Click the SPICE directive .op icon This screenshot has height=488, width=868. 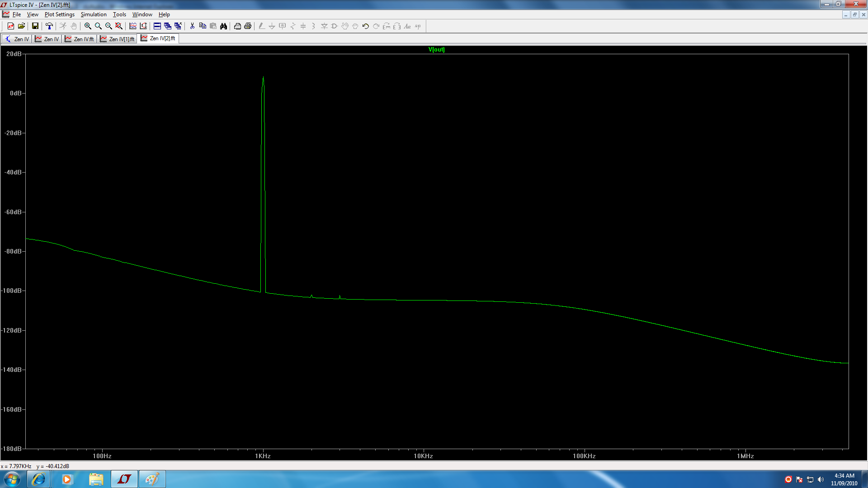point(418,26)
